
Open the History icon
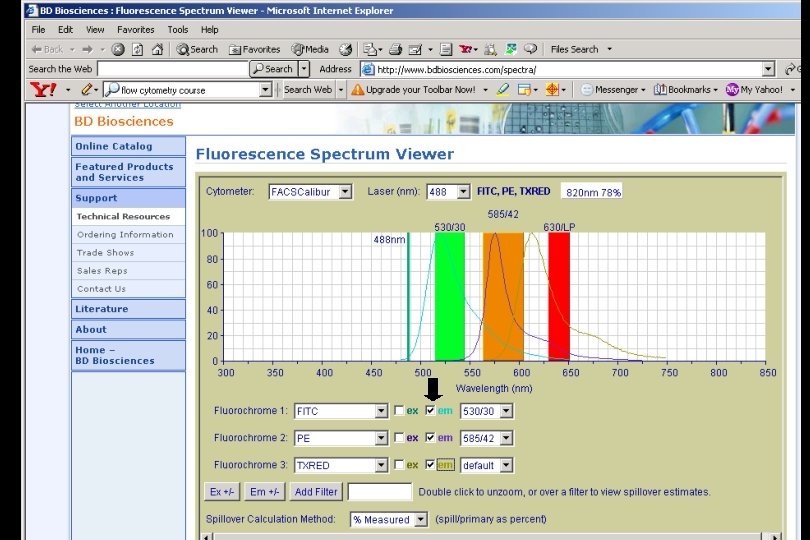point(346,50)
